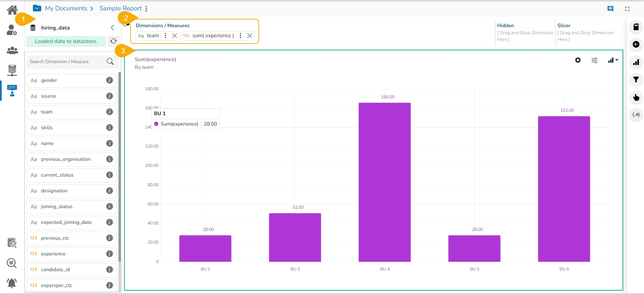Image resolution: width=644 pixels, height=294 pixels.
Task: Open options menu for sum(experience)
Action: (240, 36)
